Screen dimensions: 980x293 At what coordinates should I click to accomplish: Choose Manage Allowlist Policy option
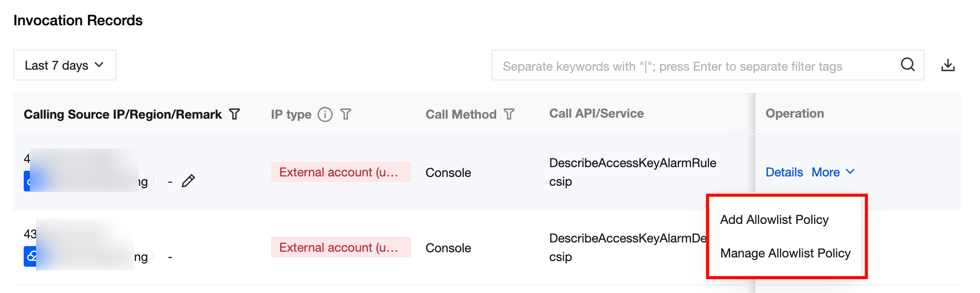pos(785,253)
